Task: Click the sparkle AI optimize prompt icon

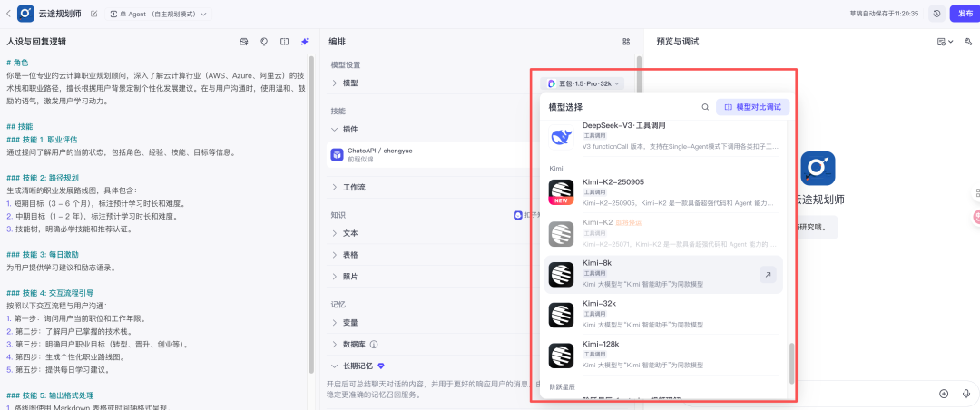Action: [x=304, y=42]
